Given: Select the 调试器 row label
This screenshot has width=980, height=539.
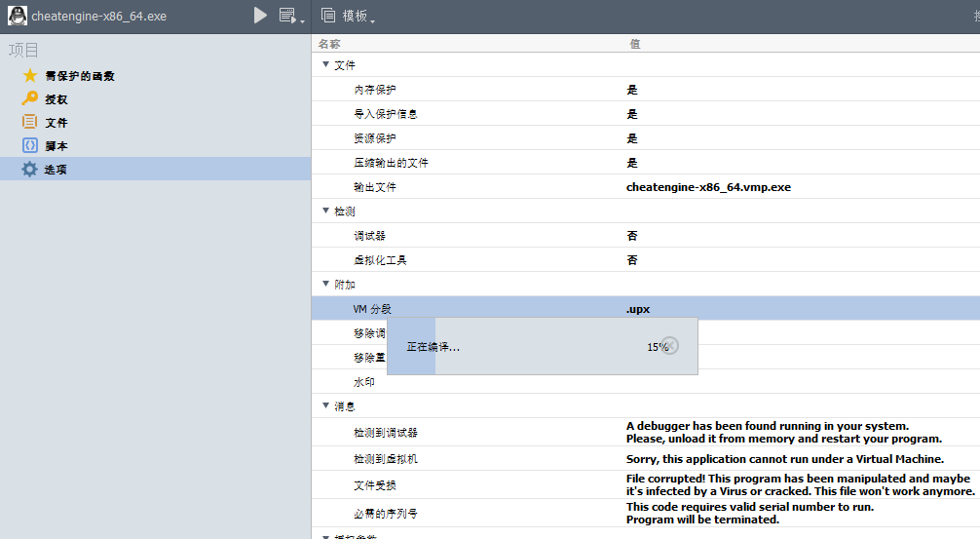Looking at the screenshot, I should 370,236.
